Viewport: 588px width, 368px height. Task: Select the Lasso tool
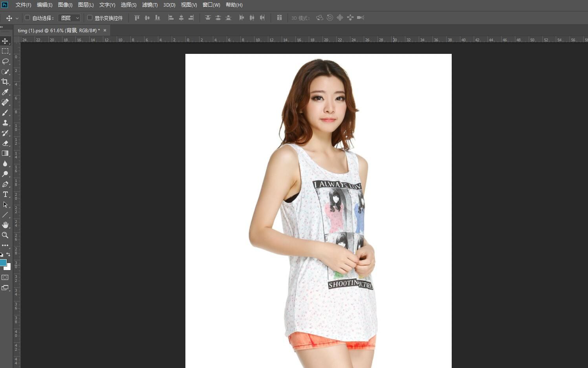pos(5,61)
